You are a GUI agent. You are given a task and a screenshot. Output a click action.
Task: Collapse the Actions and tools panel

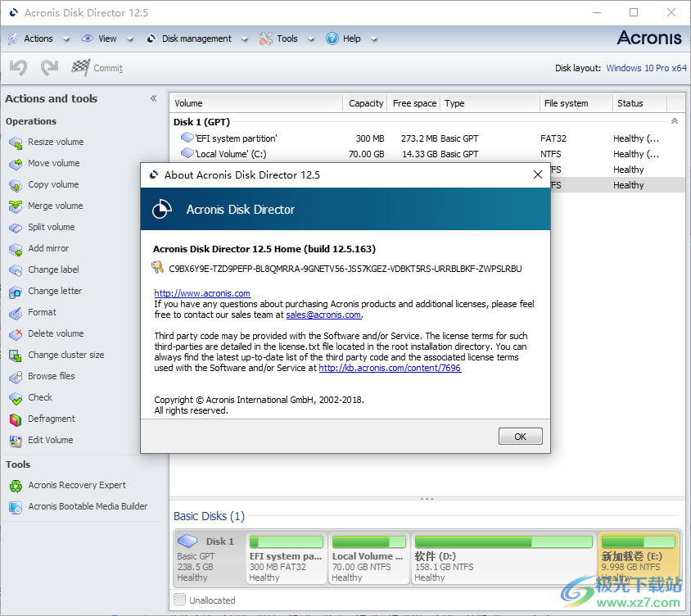tap(153, 98)
